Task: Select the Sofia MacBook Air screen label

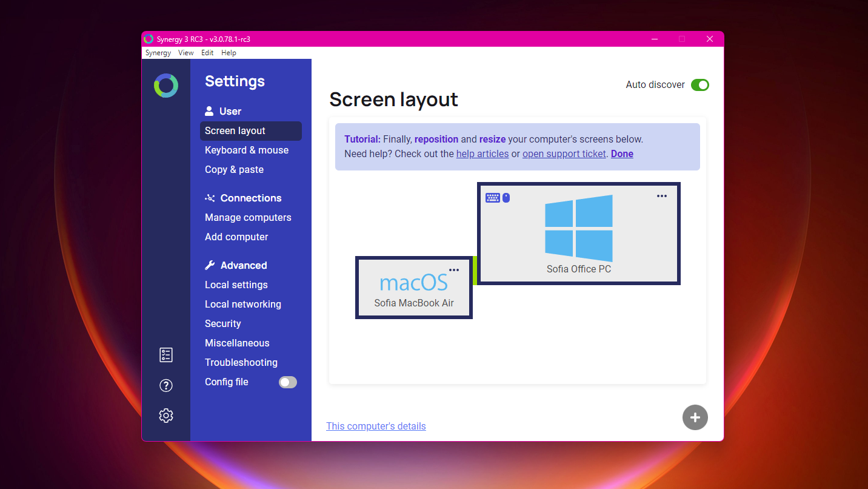Action: tap(414, 303)
